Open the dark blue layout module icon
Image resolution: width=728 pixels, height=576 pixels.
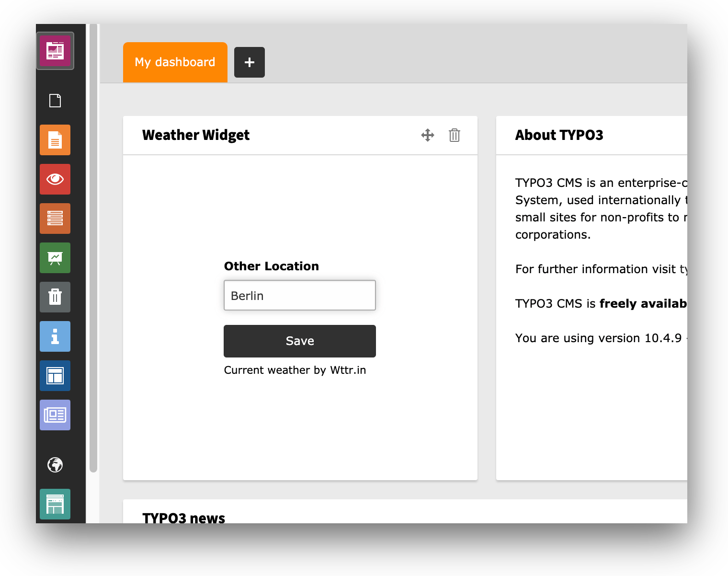point(55,376)
